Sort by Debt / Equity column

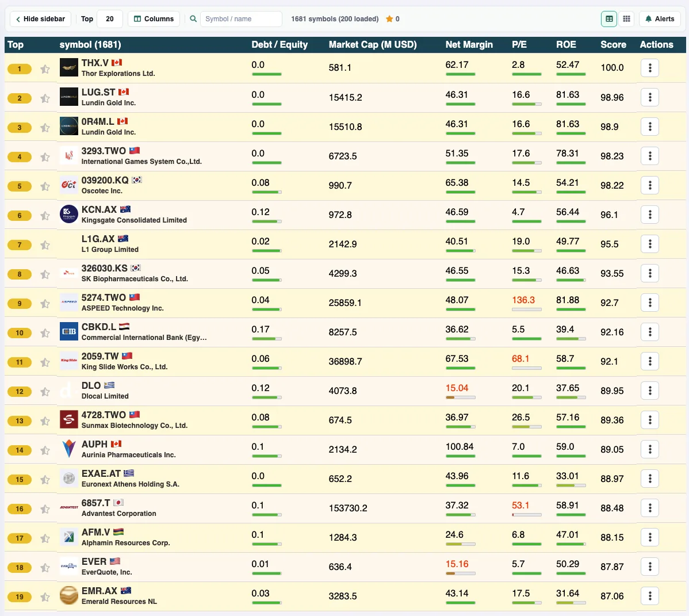[x=280, y=45]
